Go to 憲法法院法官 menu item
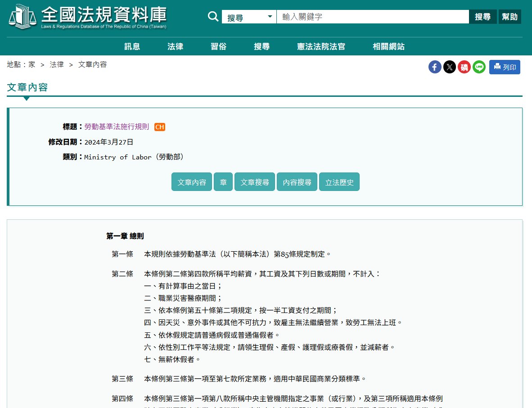The image size is (532, 408). (321, 46)
